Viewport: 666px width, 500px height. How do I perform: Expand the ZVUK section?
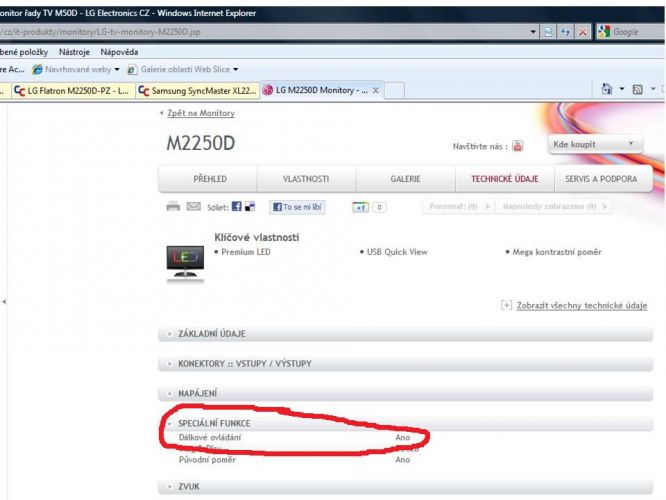(x=405, y=486)
